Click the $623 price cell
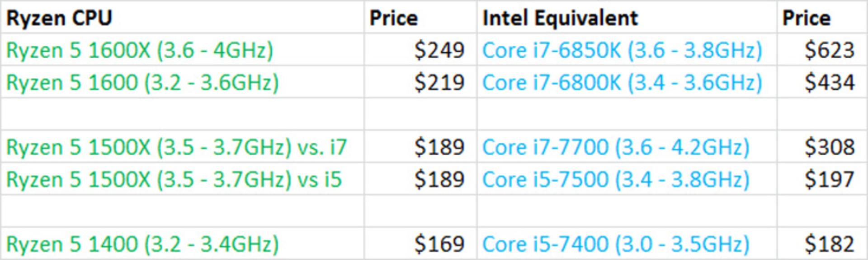The image size is (868, 260). pos(822,50)
